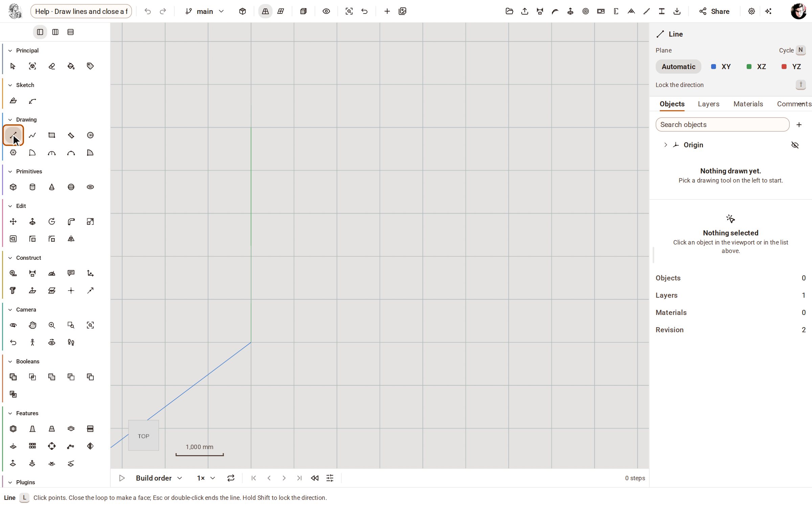Viewport: 812px width, 508px height.
Task: Select the Cone primitive tool
Action: pyautogui.click(x=51, y=187)
